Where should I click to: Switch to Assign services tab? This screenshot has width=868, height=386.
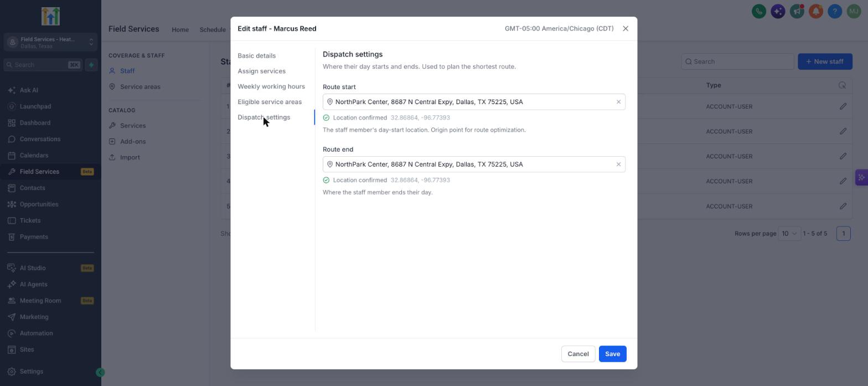[x=262, y=71]
